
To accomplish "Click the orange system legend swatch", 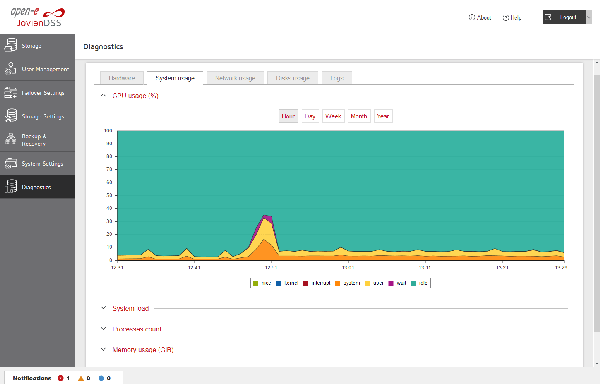I will point(338,283).
